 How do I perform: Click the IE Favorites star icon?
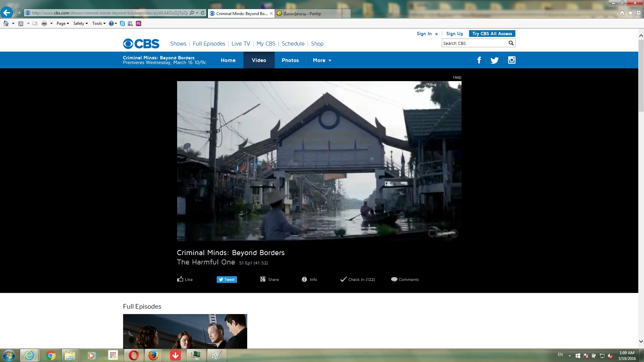pyautogui.click(x=630, y=13)
